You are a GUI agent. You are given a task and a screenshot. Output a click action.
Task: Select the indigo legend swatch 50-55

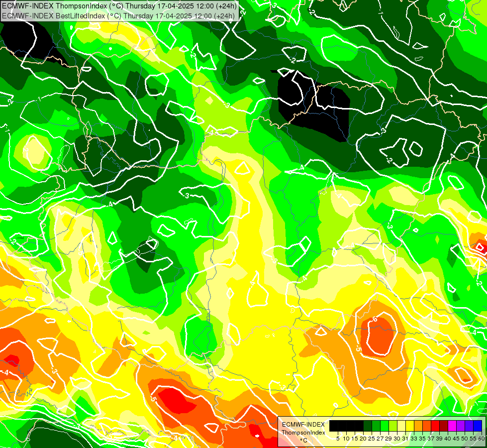[469, 426]
